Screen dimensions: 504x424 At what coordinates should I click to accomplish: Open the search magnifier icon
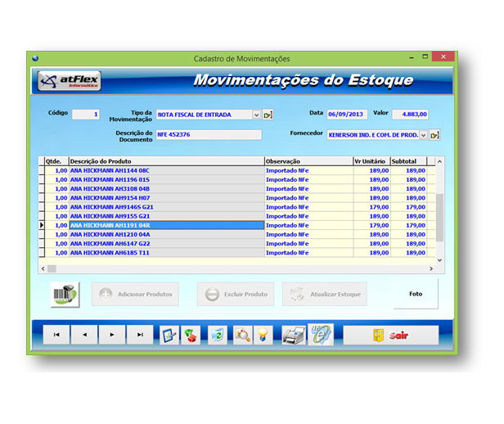[243, 335]
